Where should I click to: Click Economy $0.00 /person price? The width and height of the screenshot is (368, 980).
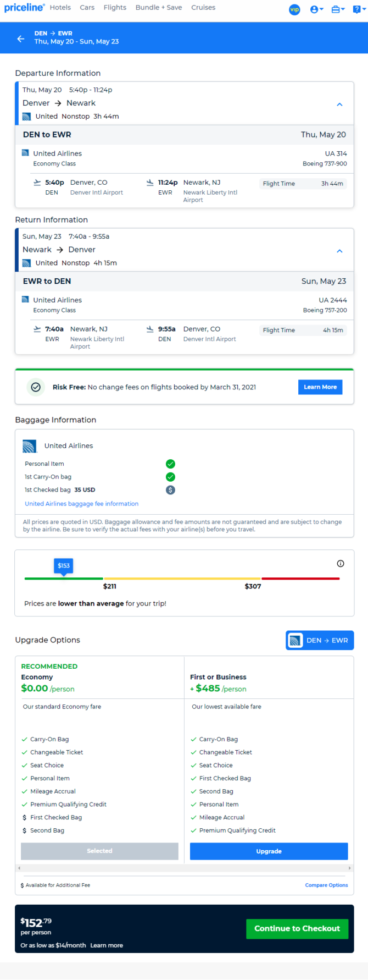tap(48, 689)
